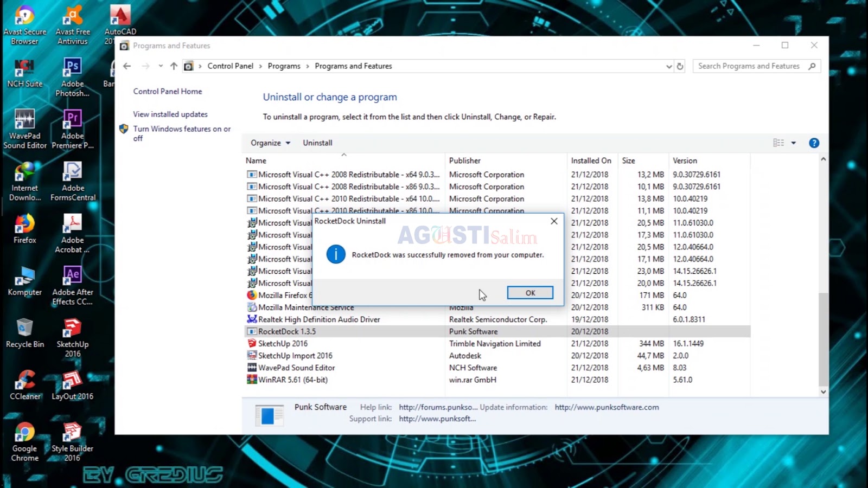Click Control Panel in the breadcrumb

click(231, 66)
